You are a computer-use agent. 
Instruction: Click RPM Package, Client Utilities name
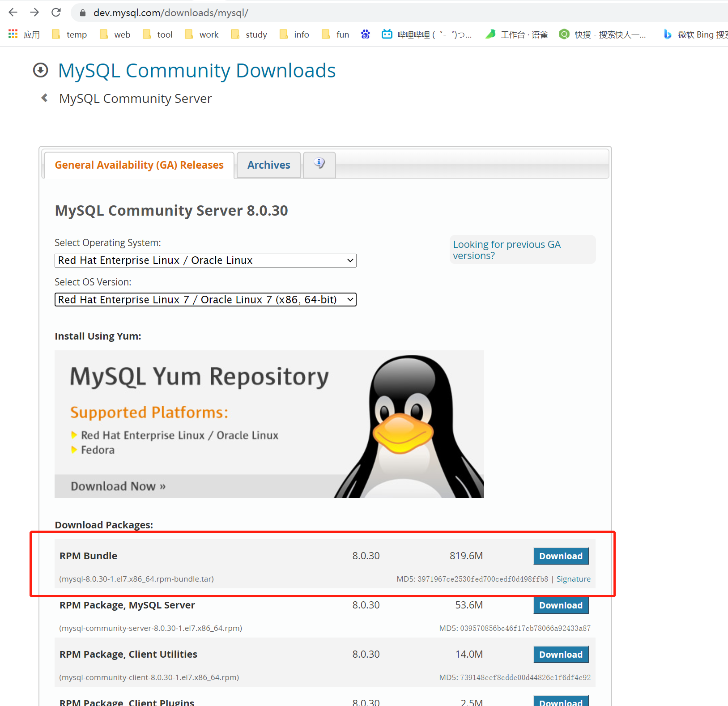click(128, 654)
